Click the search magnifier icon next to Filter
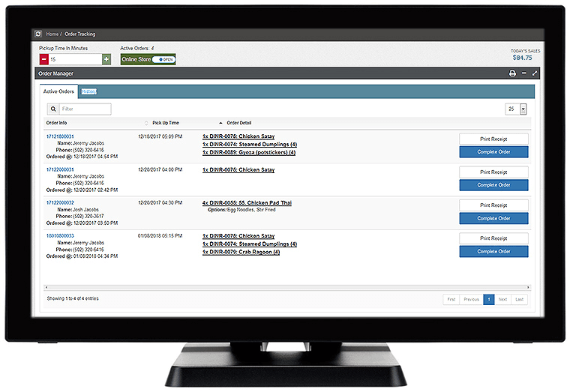 53,109
